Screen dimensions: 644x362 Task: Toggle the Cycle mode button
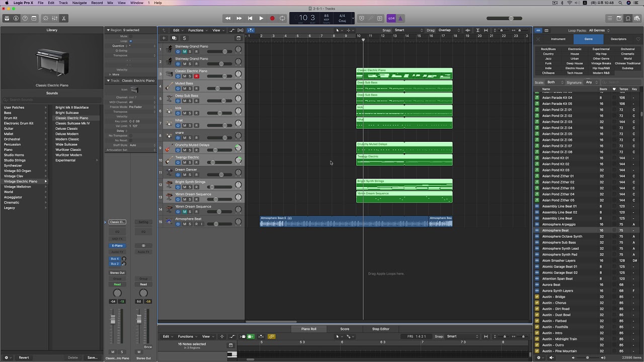pos(282,19)
